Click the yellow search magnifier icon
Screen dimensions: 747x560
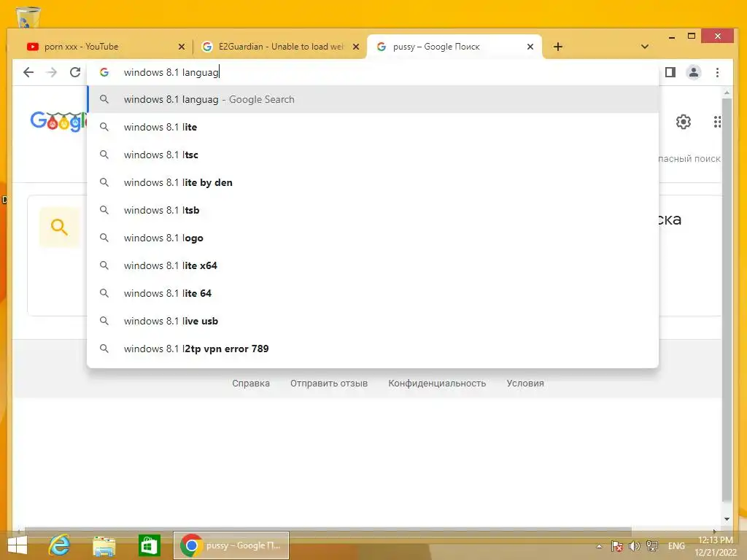pos(59,227)
